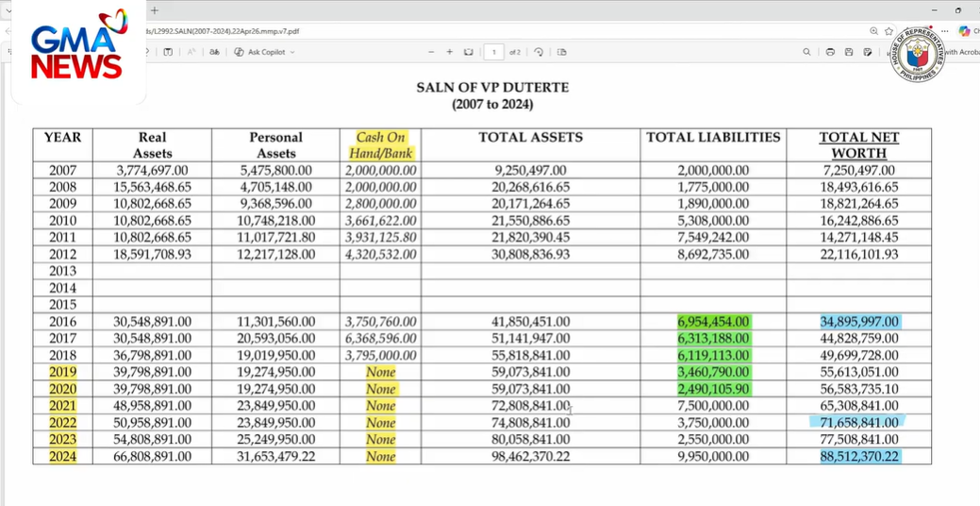
Task: Click liabilities value 9,950,000.00
Action: coord(713,457)
